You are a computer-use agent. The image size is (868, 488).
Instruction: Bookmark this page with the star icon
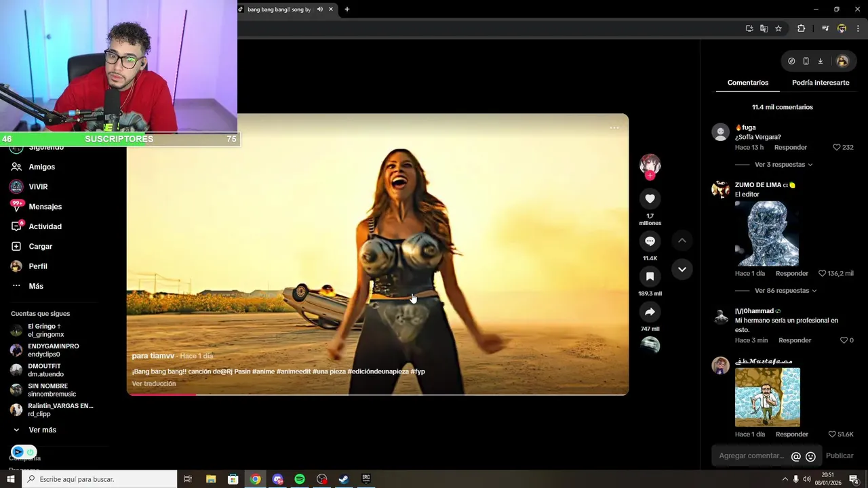click(778, 28)
